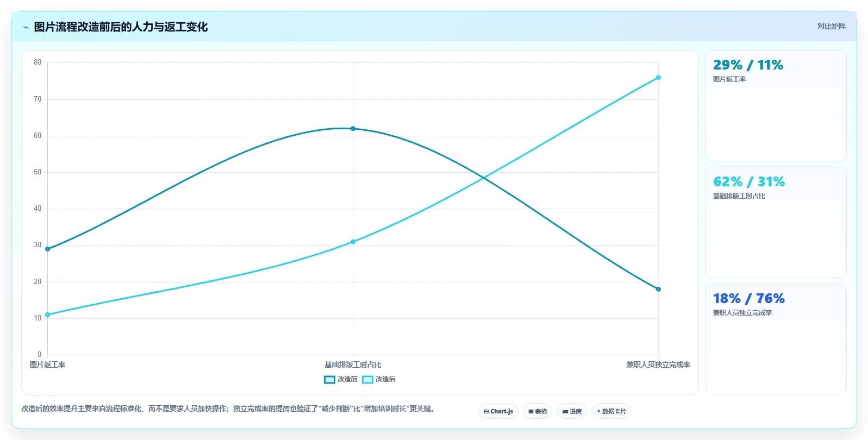Click the 改造后 legend color box
This screenshot has height=440, width=868.
click(x=367, y=379)
